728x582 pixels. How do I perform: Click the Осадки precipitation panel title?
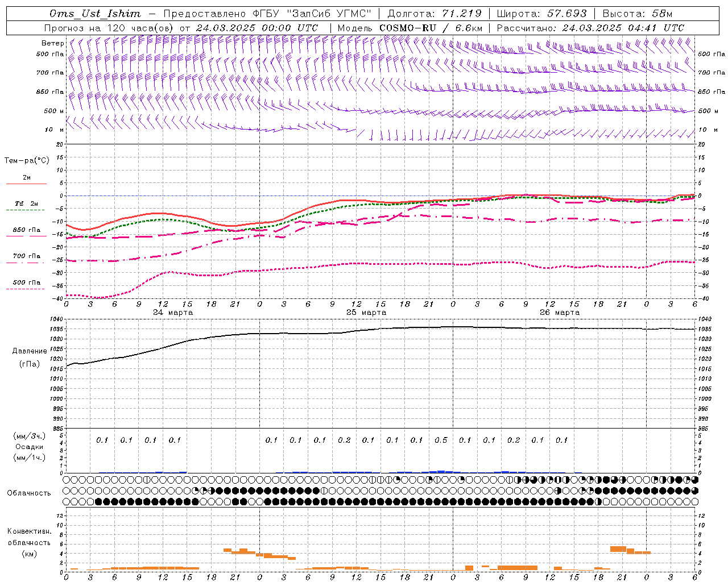pos(30,447)
